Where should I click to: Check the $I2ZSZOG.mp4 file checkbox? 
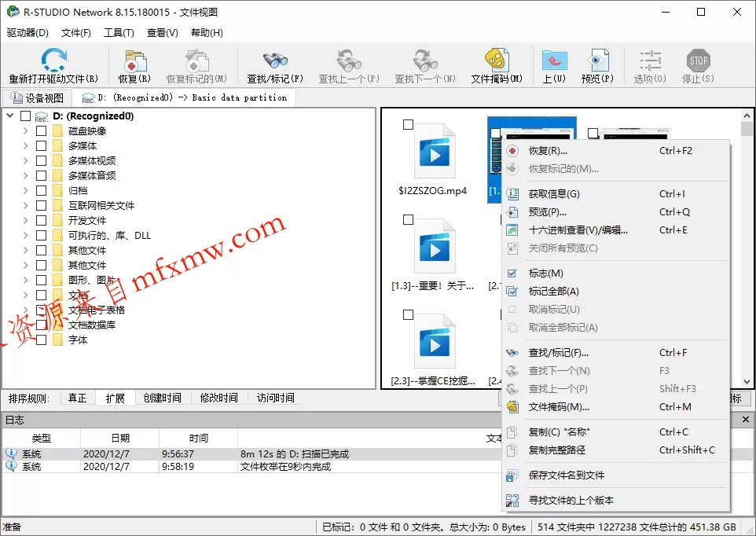pyautogui.click(x=409, y=124)
